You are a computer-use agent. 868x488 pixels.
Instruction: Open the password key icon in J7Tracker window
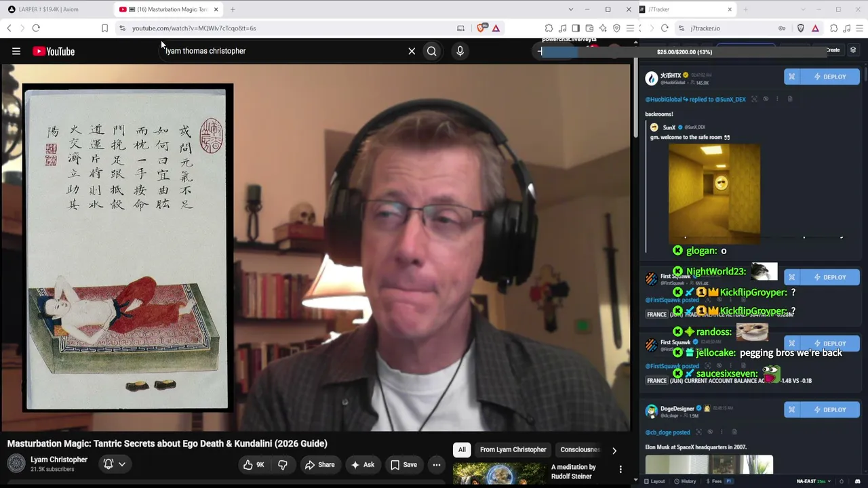pos(782,28)
